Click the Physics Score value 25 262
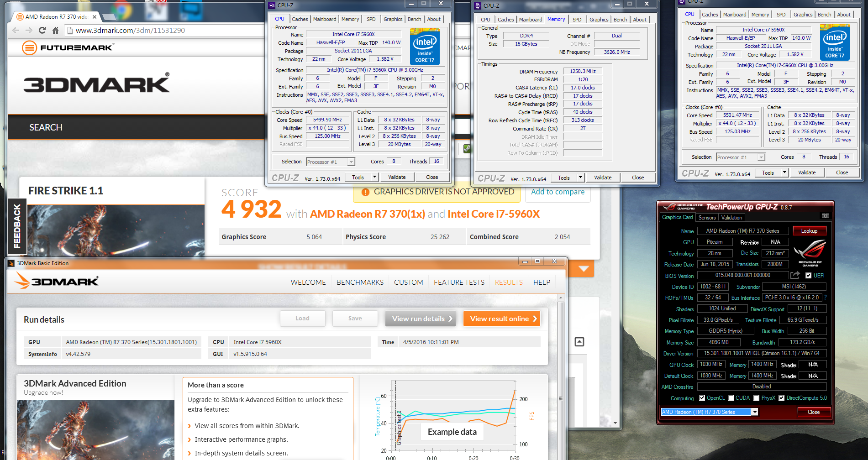The image size is (868, 460). click(440, 237)
